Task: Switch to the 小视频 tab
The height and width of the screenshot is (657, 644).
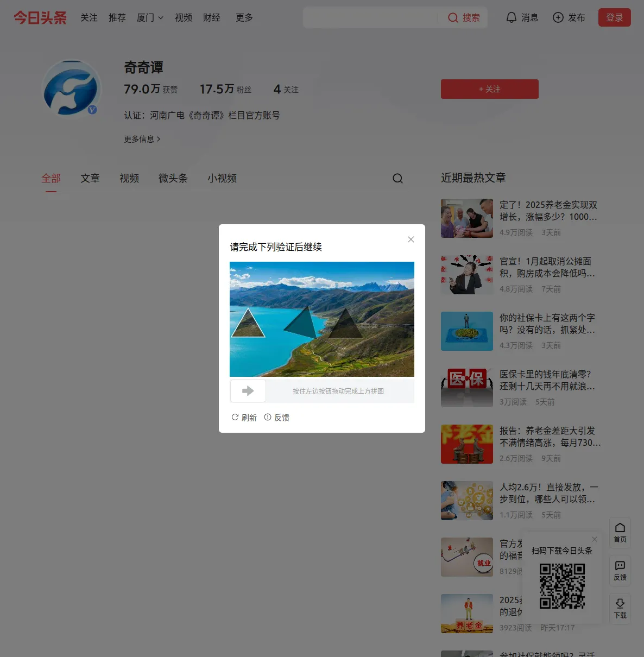Action: pos(222,178)
